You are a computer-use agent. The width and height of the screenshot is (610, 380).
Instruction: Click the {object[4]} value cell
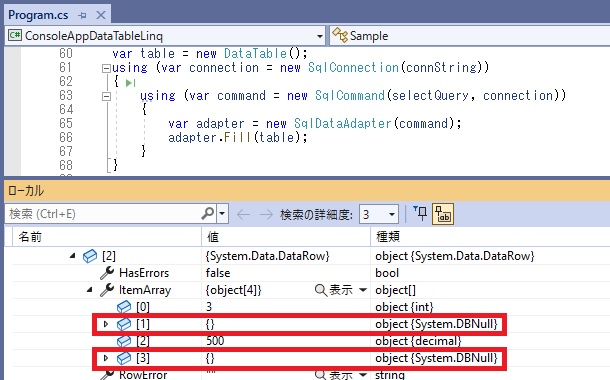point(233,290)
